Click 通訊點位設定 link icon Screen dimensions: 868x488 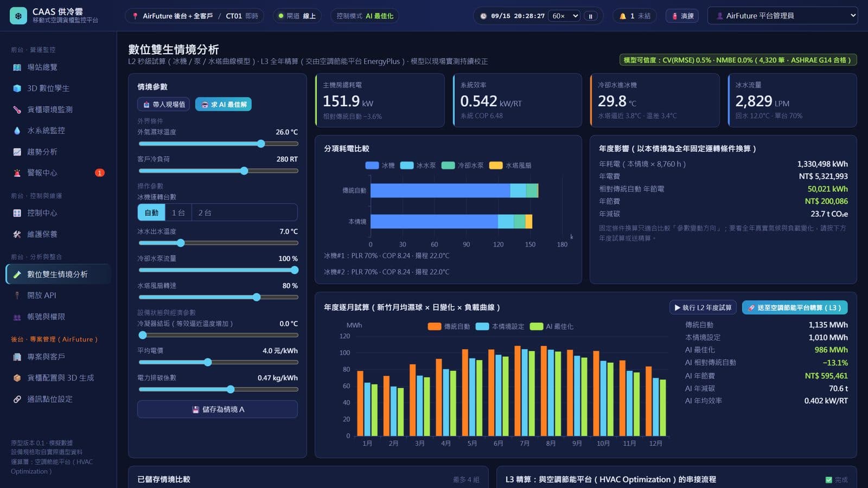[17, 399]
